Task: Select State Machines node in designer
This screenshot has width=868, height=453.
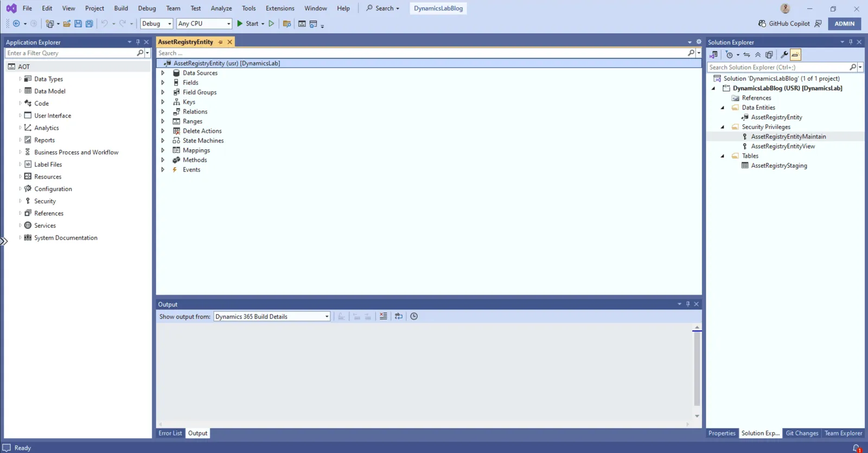Action: [x=203, y=141]
